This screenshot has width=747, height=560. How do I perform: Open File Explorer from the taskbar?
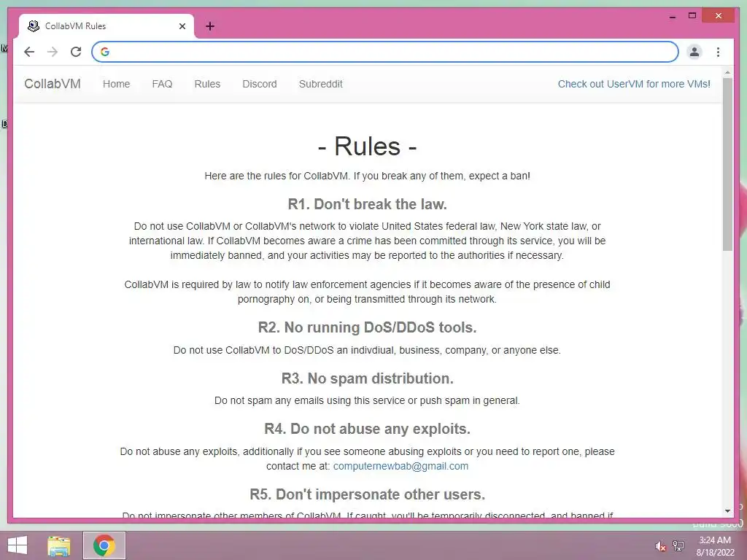click(x=59, y=545)
